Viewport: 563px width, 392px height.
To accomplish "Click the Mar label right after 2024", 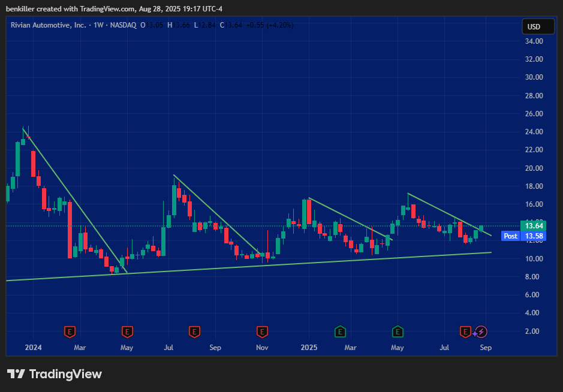I will 80,348.
